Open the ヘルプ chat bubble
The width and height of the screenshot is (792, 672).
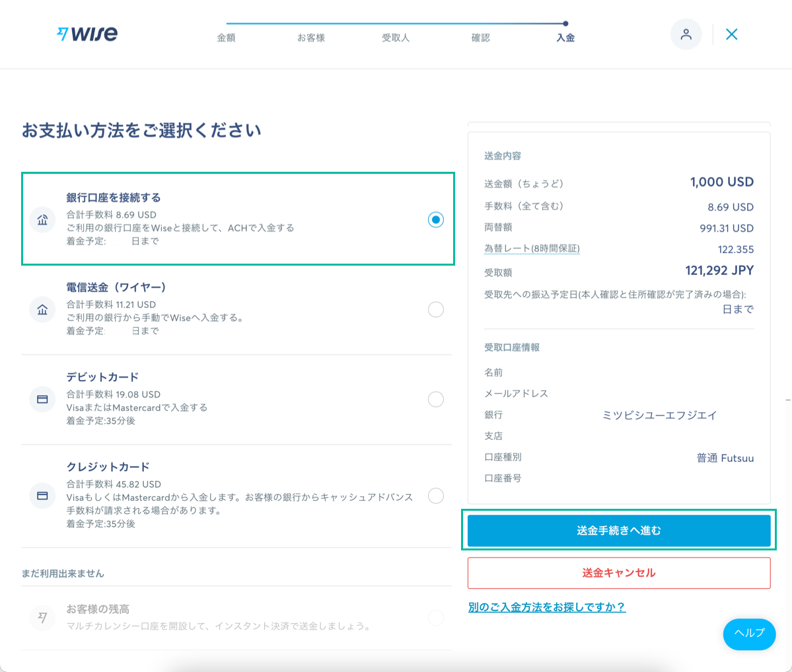[749, 633]
